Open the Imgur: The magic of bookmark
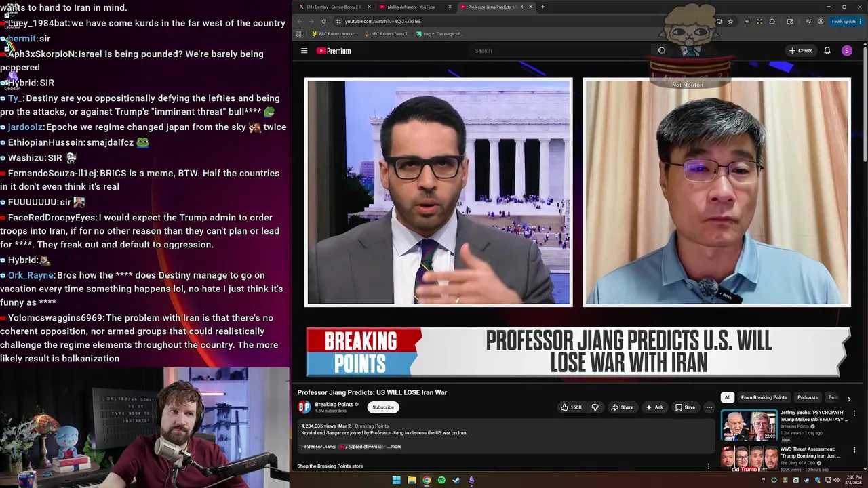The width and height of the screenshot is (868, 488). coord(441,33)
